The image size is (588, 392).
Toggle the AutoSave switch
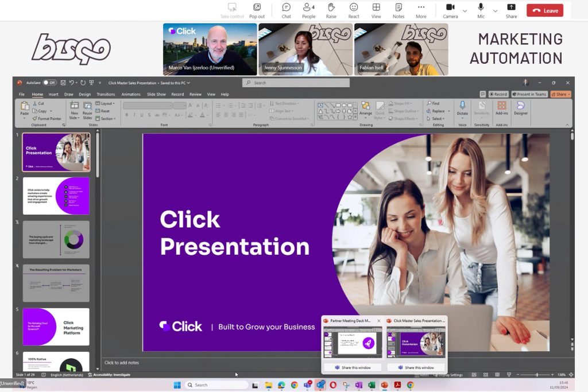[49, 83]
